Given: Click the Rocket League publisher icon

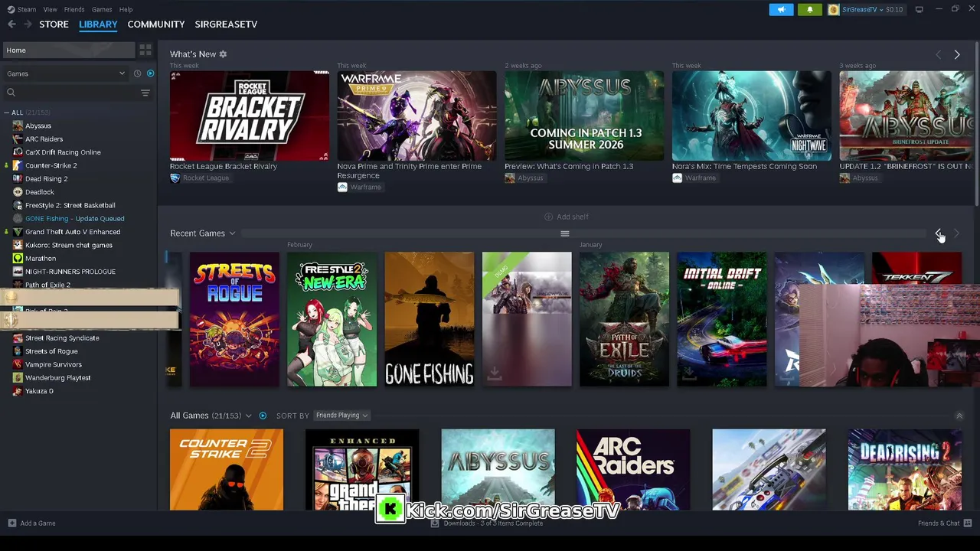Looking at the screenshot, I should pyautogui.click(x=175, y=178).
